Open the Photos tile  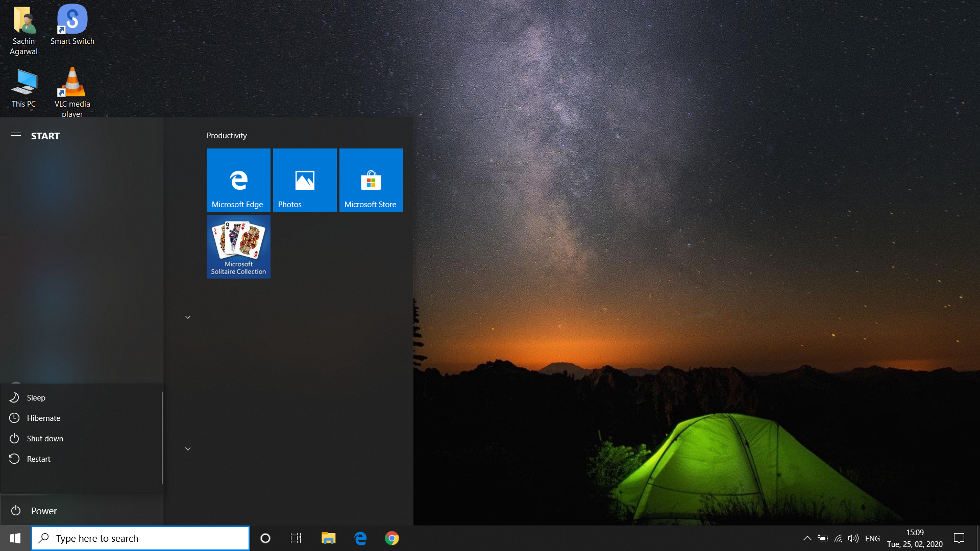(x=305, y=180)
